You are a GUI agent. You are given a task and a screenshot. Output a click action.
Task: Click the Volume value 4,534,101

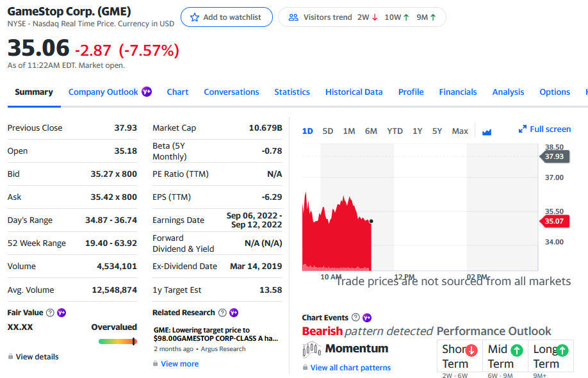point(117,267)
